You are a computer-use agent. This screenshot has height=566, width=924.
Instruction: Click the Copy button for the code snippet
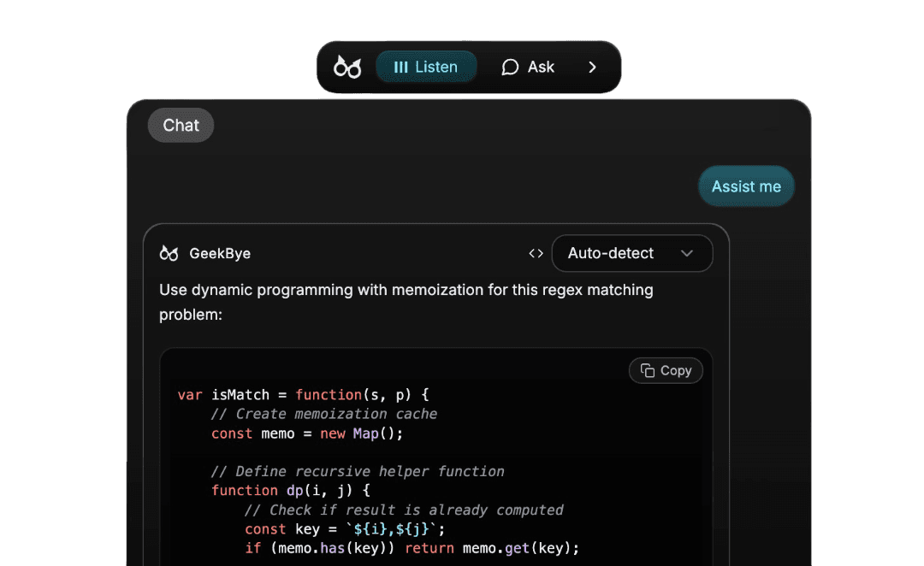coord(666,370)
